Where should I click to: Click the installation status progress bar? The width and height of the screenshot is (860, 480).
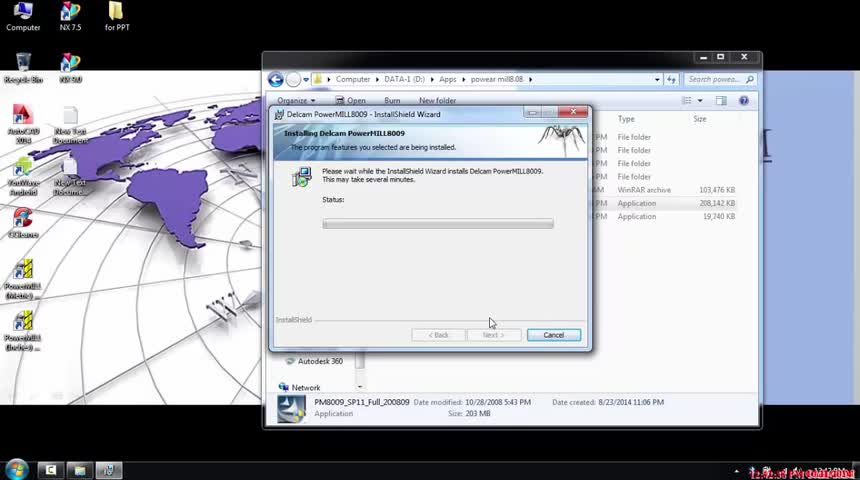438,223
